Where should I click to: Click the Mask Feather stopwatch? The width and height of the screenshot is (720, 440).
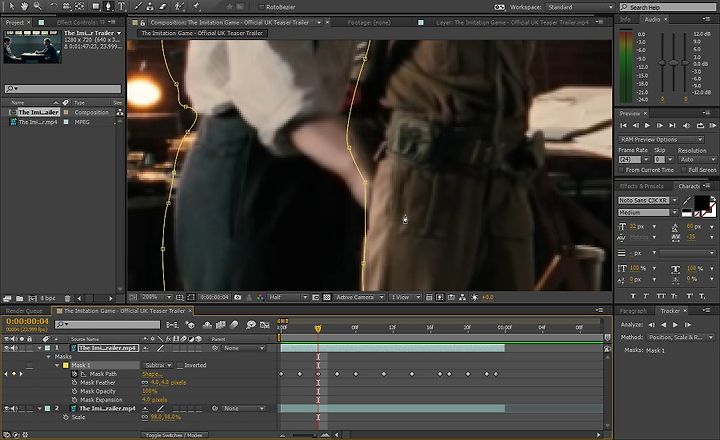[74, 383]
